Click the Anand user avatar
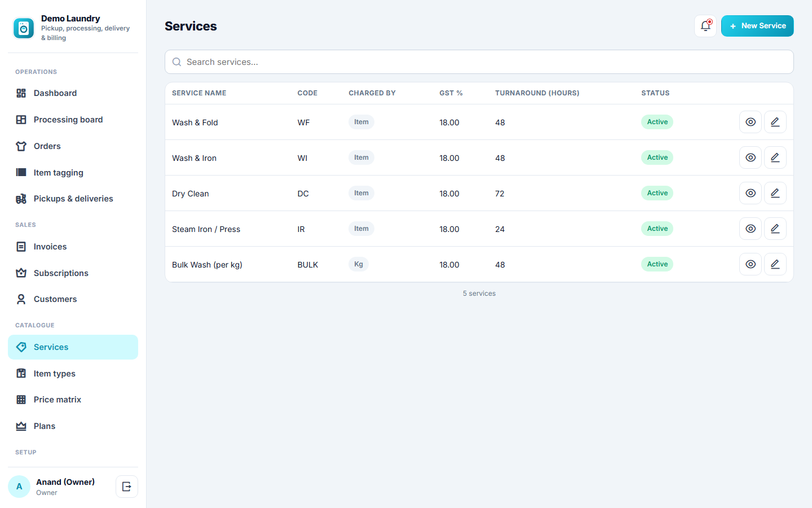Viewport: 812px width, 508px height. (x=19, y=487)
